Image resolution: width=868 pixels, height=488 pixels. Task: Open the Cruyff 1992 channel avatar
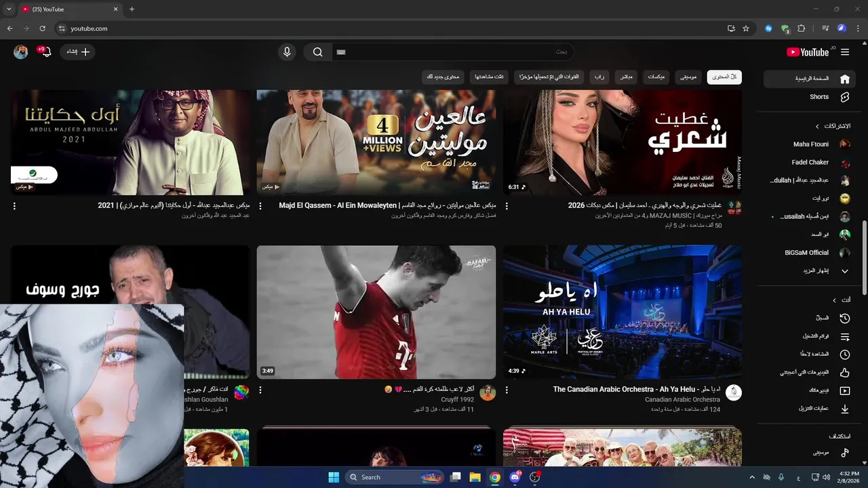(x=488, y=393)
